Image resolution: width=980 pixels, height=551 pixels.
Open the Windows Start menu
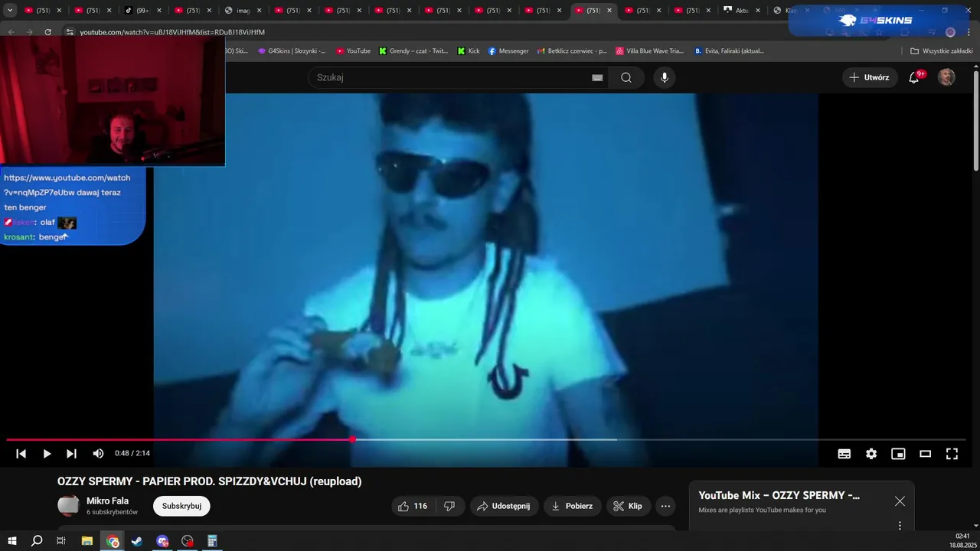pyautogui.click(x=12, y=541)
